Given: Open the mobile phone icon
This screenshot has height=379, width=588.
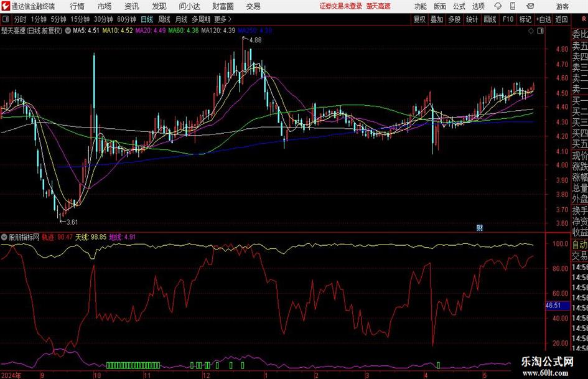Looking at the screenshot, I should click(x=513, y=6).
